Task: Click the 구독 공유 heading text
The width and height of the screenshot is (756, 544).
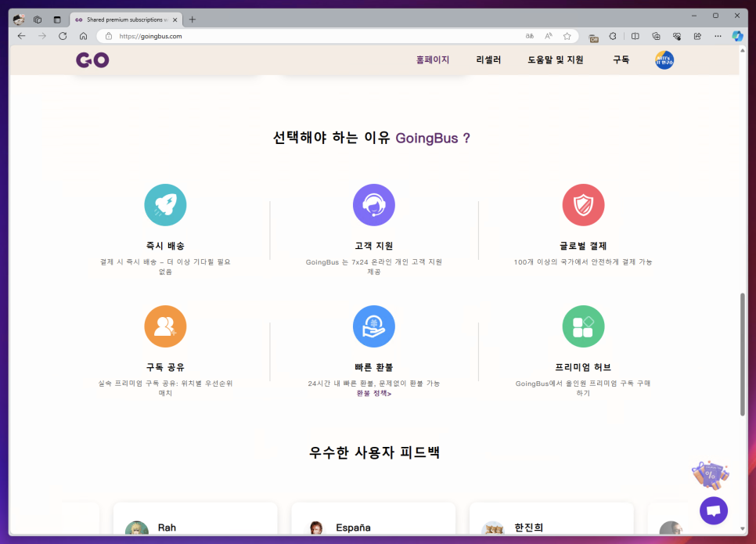Action: [165, 367]
